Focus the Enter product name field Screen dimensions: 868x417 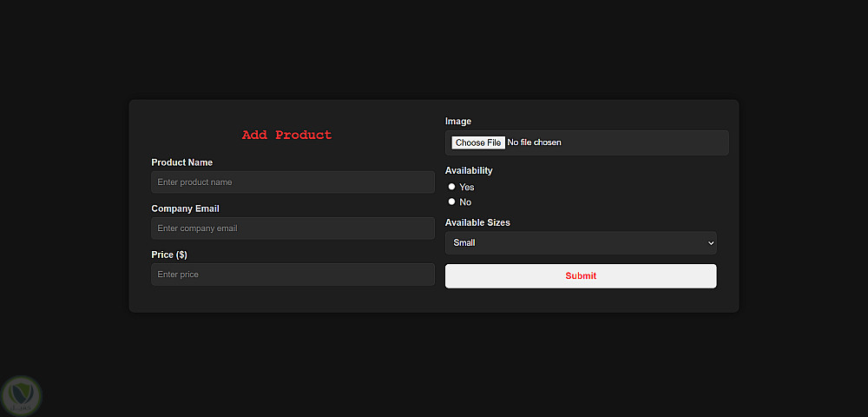tap(293, 182)
